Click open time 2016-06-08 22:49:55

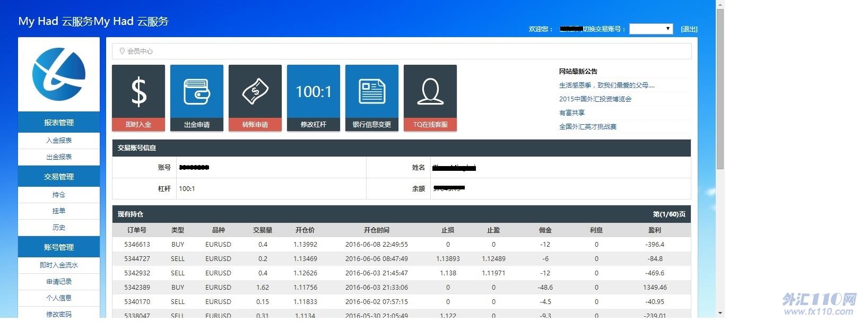coord(377,245)
